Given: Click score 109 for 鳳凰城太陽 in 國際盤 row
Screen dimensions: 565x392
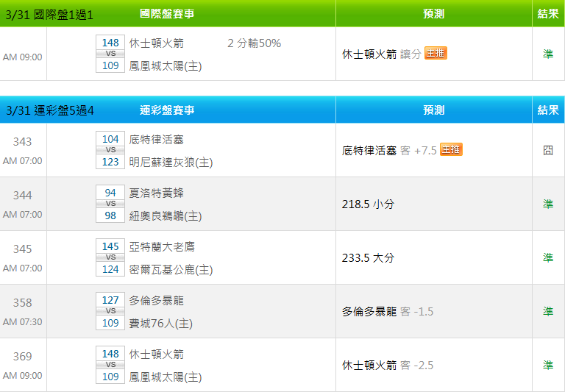Looking at the screenshot, I should point(110,65).
